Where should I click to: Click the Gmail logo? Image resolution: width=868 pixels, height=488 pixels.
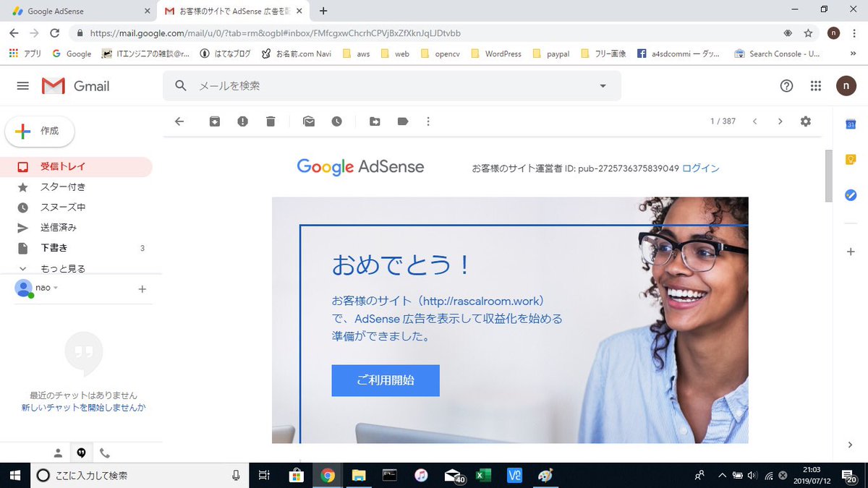point(76,86)
